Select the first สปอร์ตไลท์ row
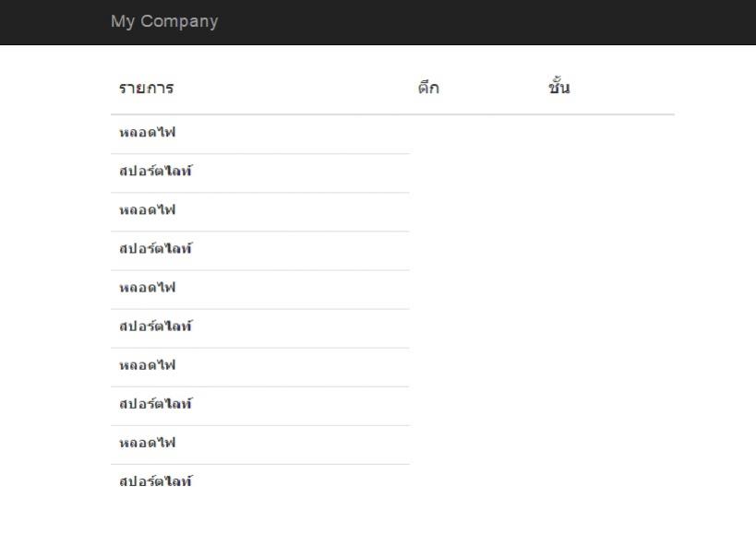756x534 pixels. coord(260,173)
